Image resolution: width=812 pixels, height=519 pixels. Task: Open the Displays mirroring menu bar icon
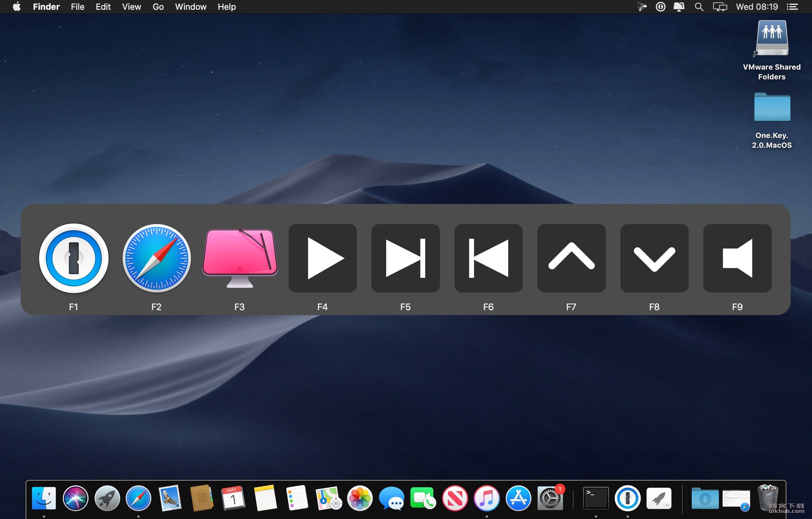(720, 7)
